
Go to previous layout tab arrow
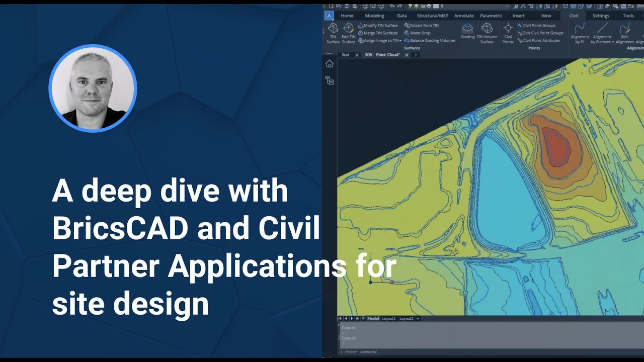point(346,318)
